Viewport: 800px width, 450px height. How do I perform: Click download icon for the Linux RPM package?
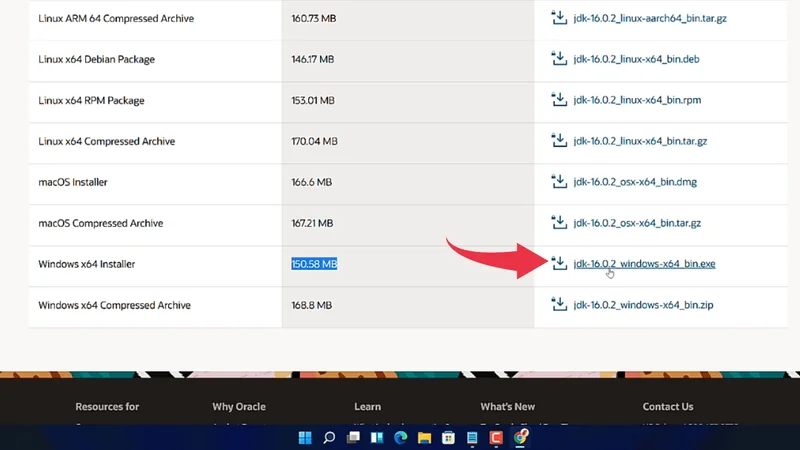559,100
